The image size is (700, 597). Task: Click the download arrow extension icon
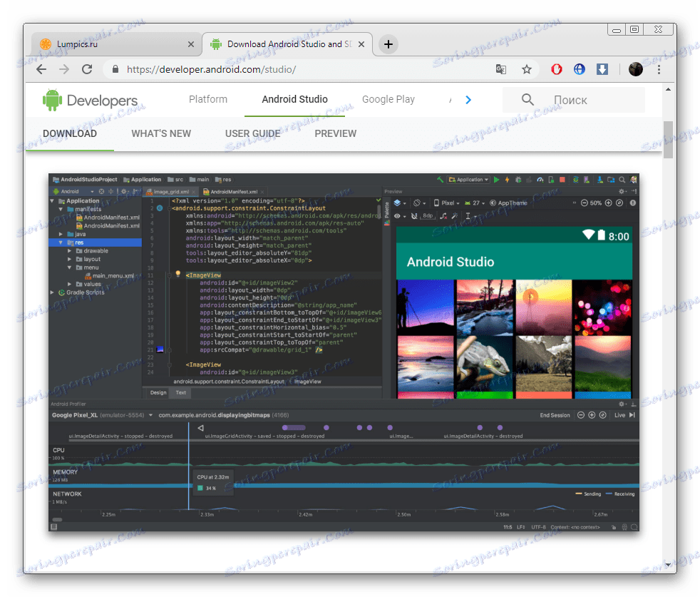coord(602,69)
